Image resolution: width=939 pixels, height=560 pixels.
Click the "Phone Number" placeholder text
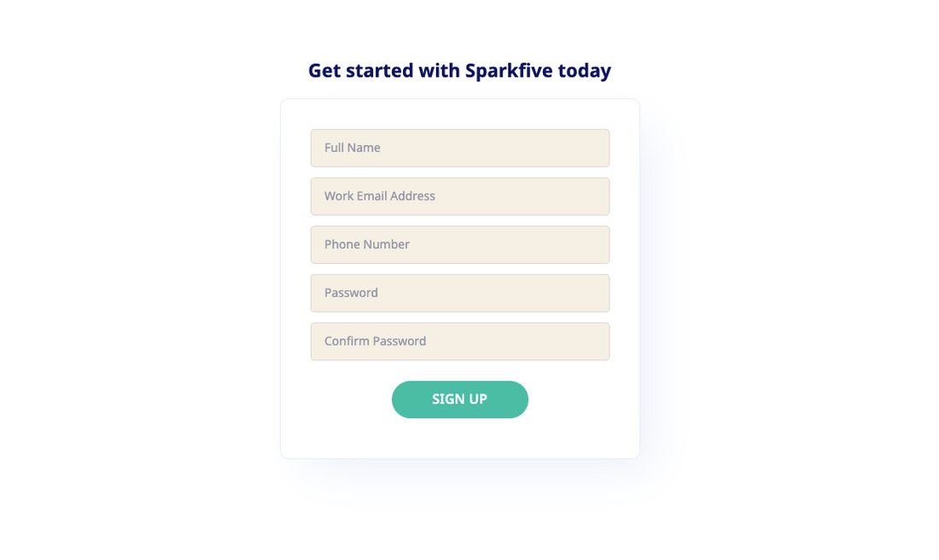click(367, 245)
